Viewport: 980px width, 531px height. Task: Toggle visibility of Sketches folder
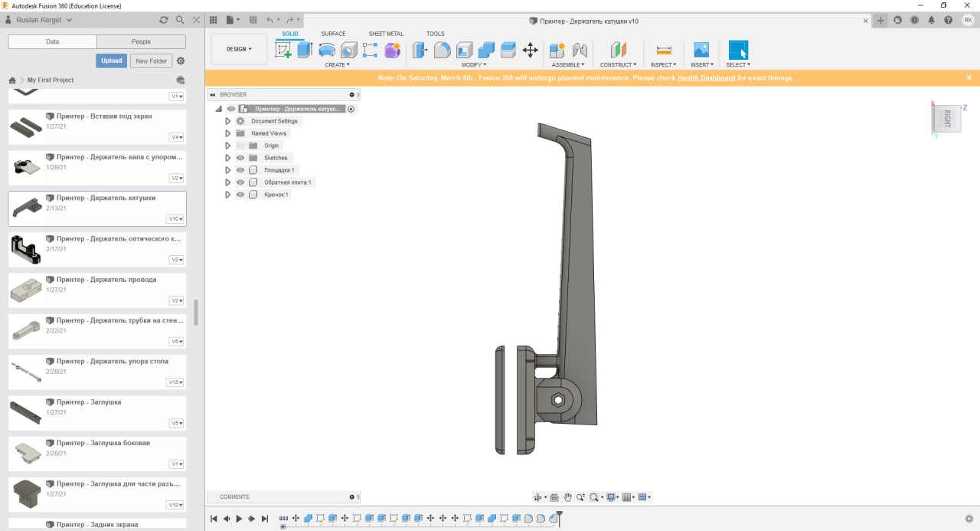click(x=240, y=158)
